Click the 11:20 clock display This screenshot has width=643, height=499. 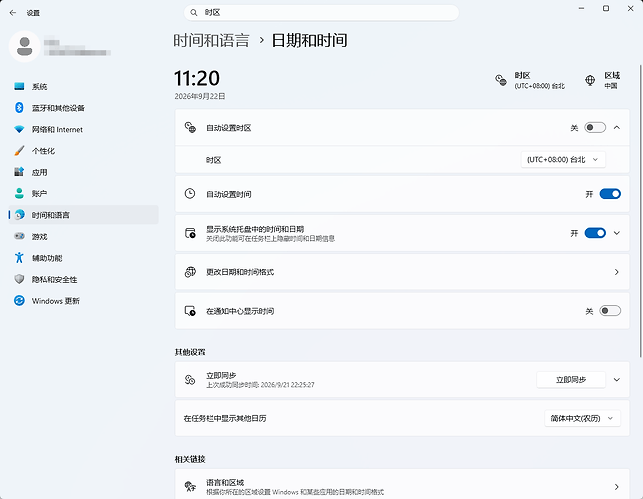click(197, 78)
